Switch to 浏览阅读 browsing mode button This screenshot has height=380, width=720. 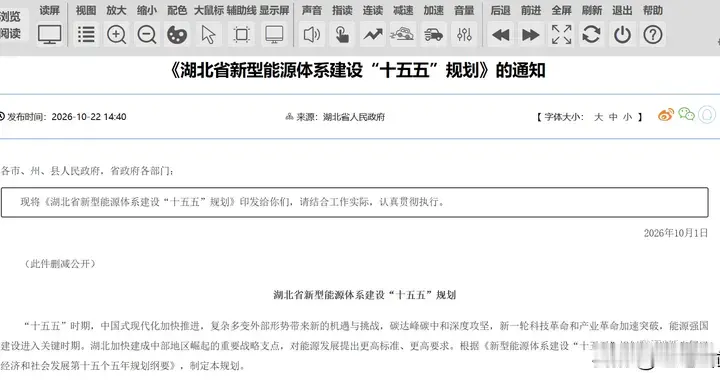pos(10,25)
